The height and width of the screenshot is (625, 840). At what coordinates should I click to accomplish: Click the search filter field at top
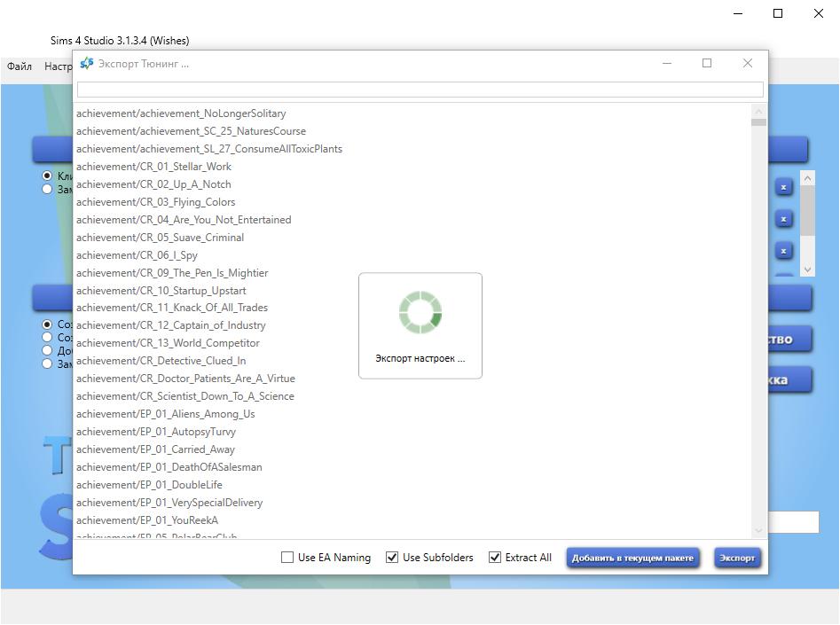click(420, 90)
